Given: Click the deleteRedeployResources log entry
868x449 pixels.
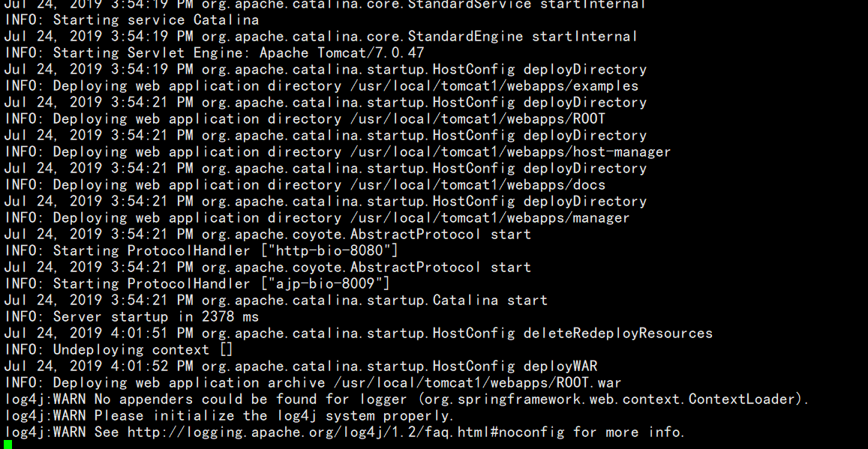Looking at the screenshot, I should [358, 334].
